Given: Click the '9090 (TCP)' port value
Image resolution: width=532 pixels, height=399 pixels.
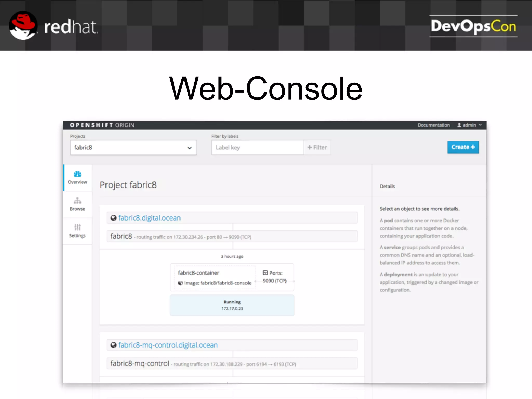Looking at the screenshot, I should (275, 281).
